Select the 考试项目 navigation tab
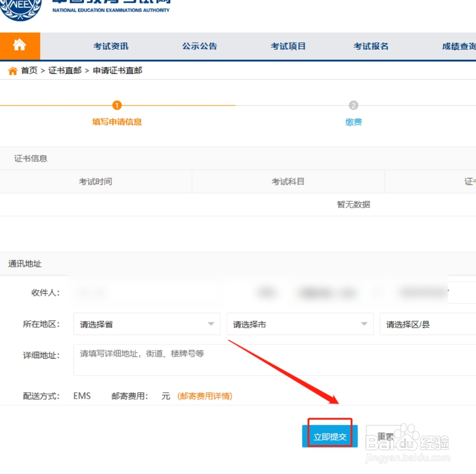This screenshot has height=474, width=476. 288,46
